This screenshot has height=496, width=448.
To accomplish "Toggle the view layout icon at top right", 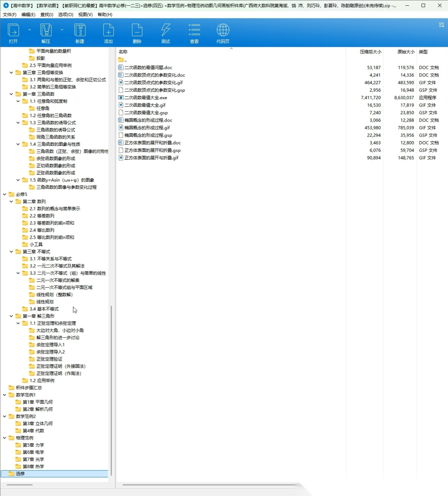I will coord(441,25).
